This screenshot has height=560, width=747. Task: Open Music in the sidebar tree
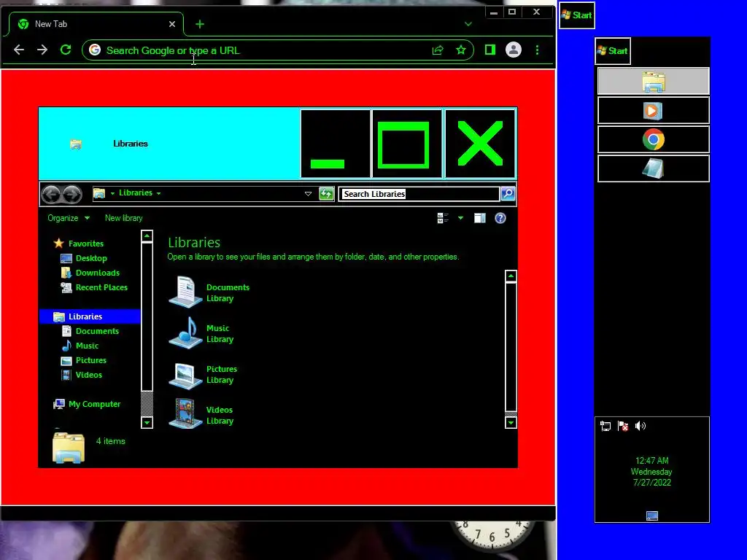pyautogui.click(x=88, y=346)
